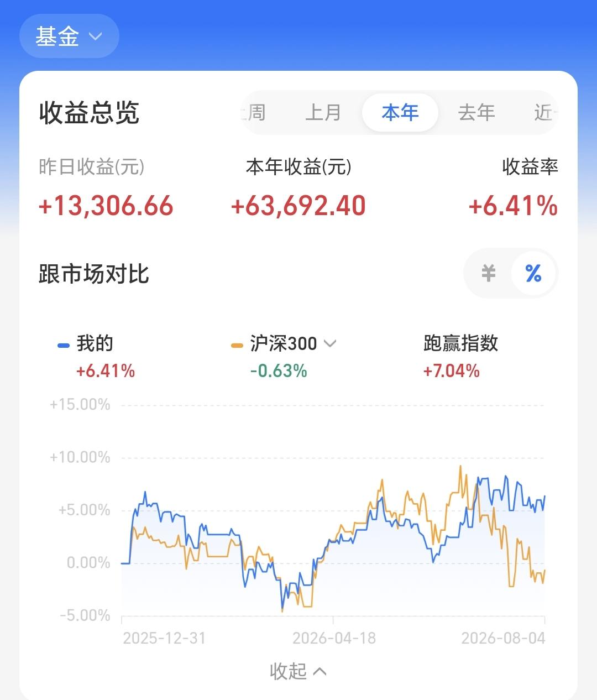
Task: Click the blue 我的 legend marker
Action: pos(64,346)
